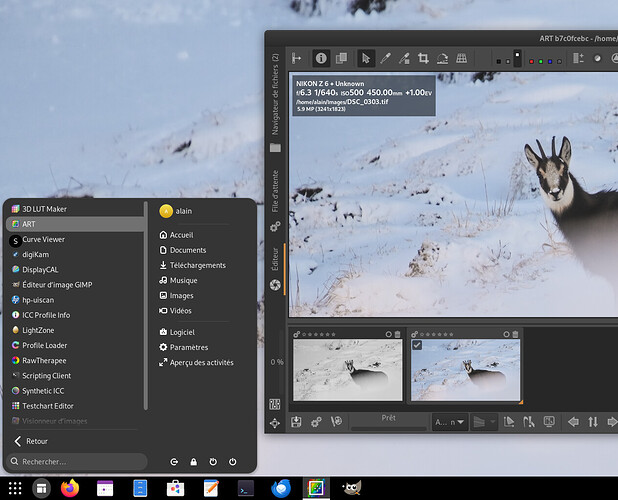
Task: Open the Téléchargements folder link
Action: 193,265
